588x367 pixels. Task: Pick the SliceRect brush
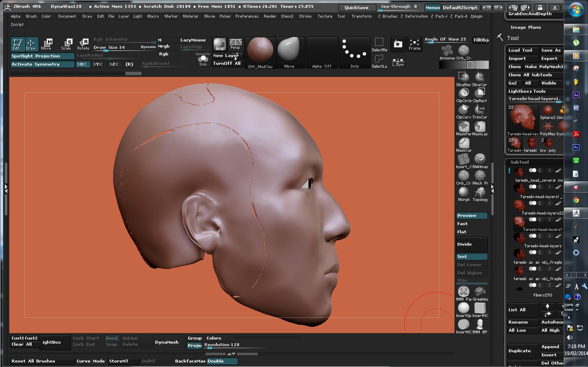(464, 79)
